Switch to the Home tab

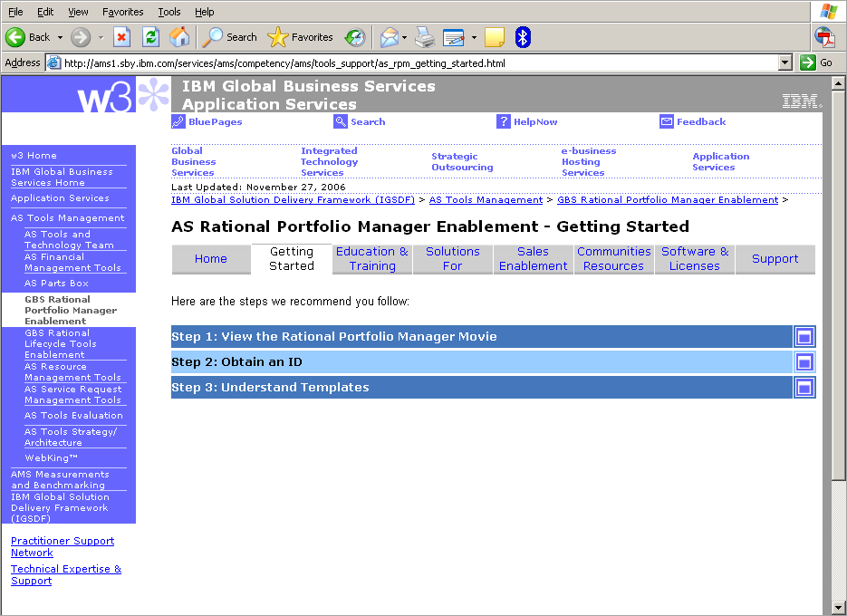pos(211,259)
